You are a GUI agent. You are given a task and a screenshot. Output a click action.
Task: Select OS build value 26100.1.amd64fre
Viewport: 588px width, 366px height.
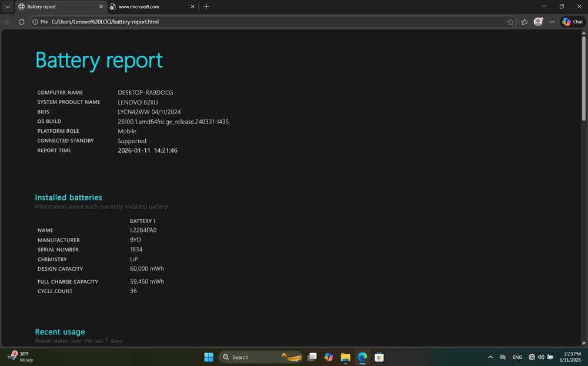(173, 122)
